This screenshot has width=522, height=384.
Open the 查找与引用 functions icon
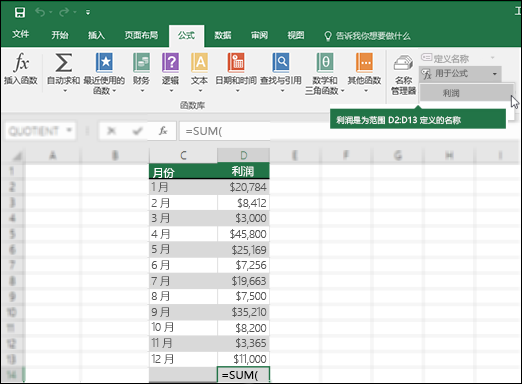pyautogui.click(x=281, y=63)
